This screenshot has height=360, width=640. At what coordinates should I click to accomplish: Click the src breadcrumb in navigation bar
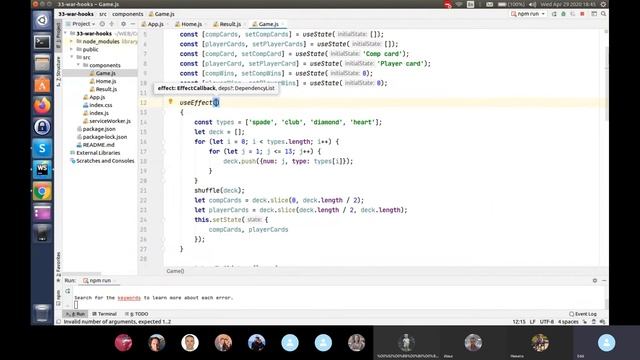pos(103,14)
